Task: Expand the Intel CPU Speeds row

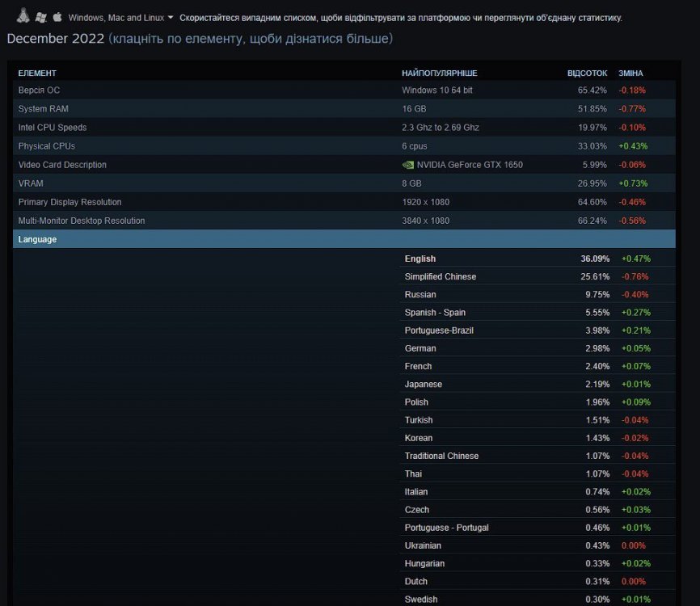Action: tap(344, 127)
